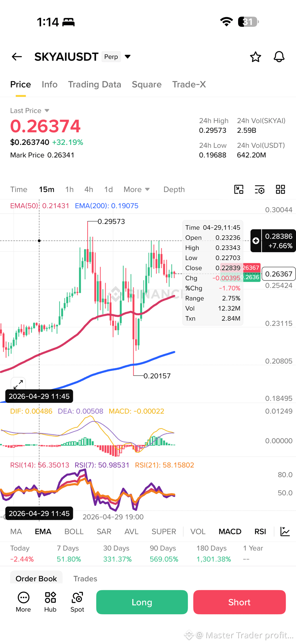296x644 pixels.
Task: Tap the 0.20157 low price marker
Action: point(157,376)
